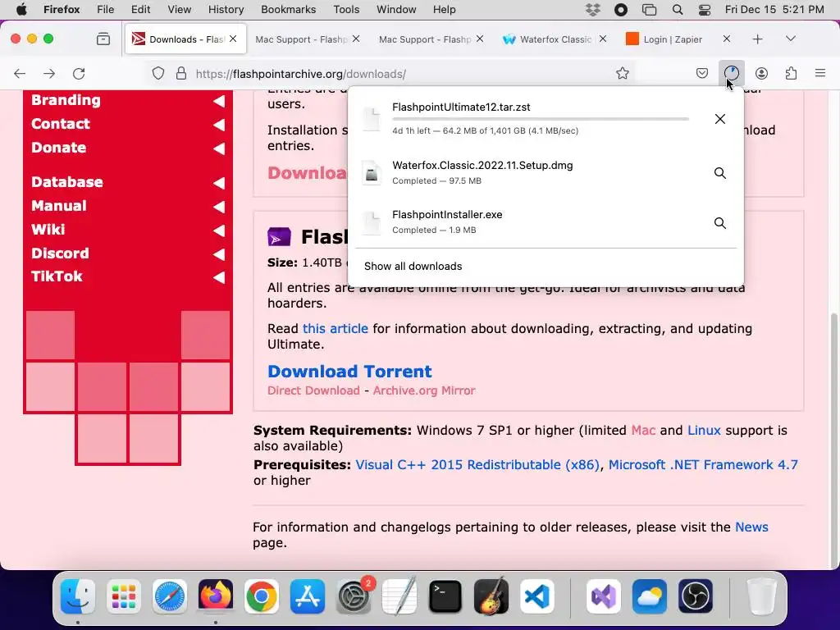
Task: Open the Discord sidebar link
Action: [60, 253]
